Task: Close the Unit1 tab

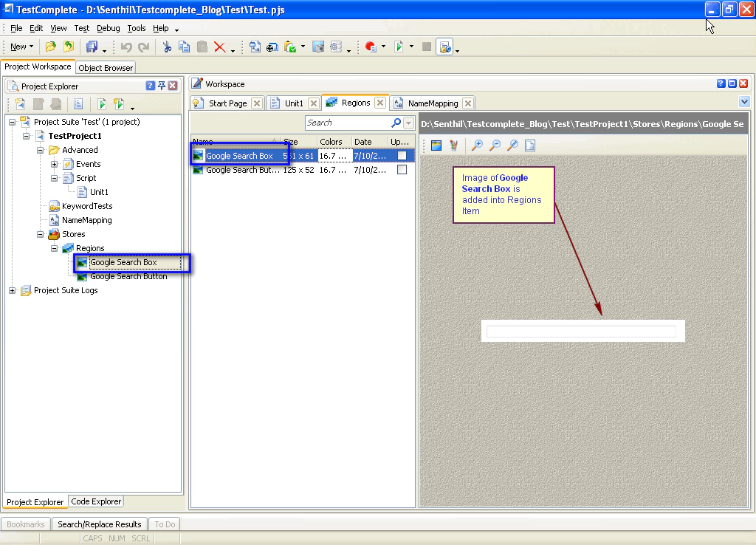Action: click(313, 103)
